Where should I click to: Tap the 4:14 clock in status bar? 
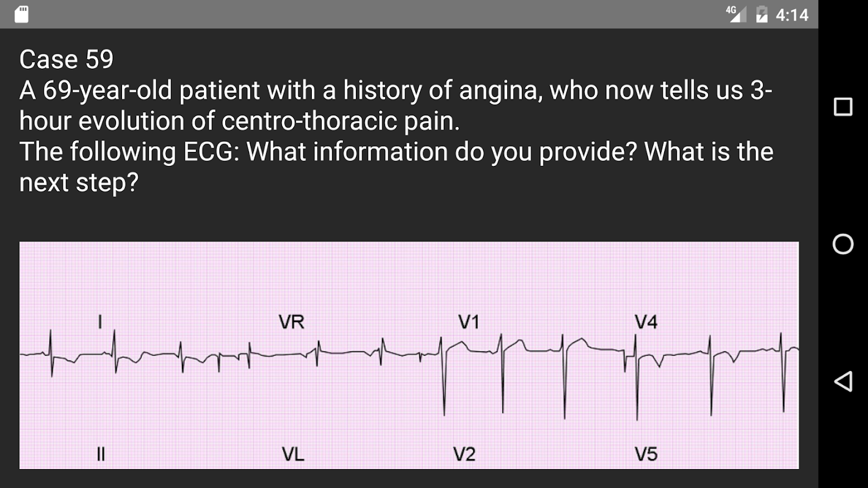[x=792, y=15]
